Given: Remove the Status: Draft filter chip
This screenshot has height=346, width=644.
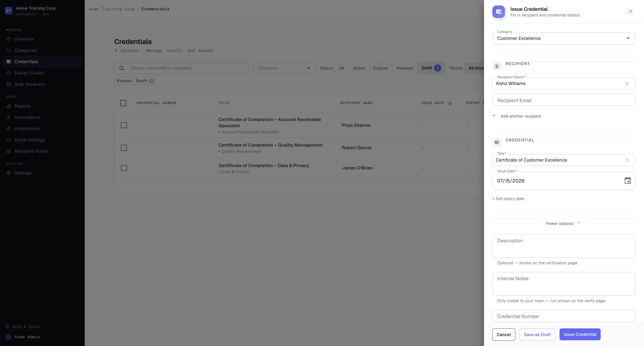Looking at the screenshot, I should coord(152,81).
